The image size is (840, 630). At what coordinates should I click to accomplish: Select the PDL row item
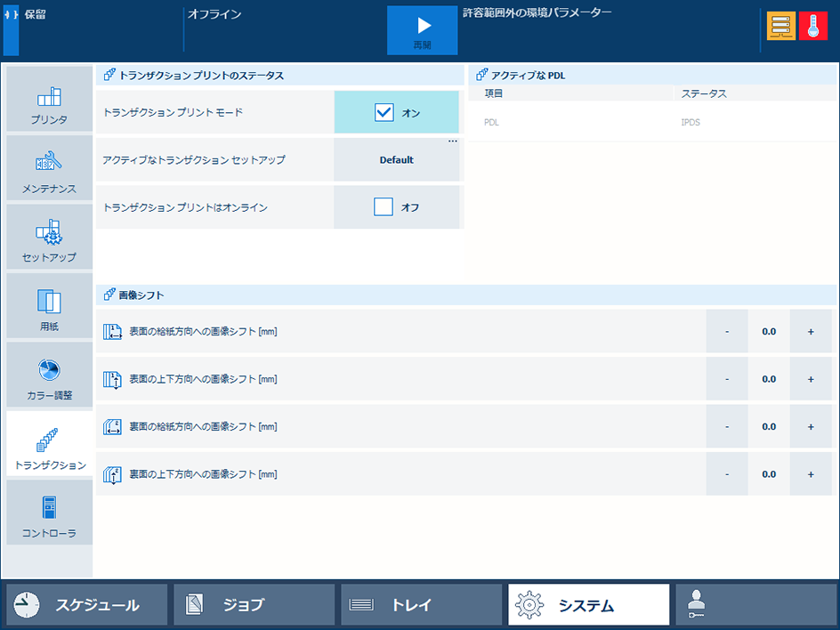491,122
